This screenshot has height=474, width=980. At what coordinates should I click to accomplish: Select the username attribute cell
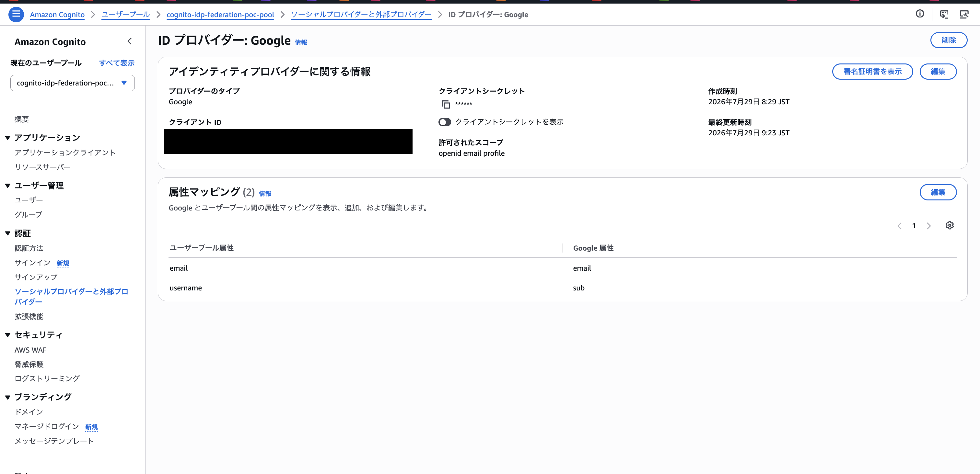[x=186, y=288]
